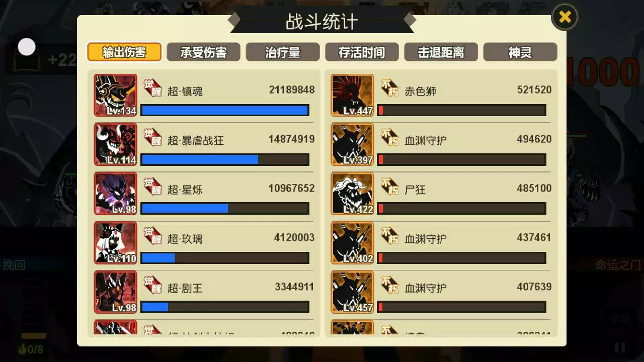Select the 超·剧王 Lv.98 portrait
644x362 pixels.
(x=115, y=292)
